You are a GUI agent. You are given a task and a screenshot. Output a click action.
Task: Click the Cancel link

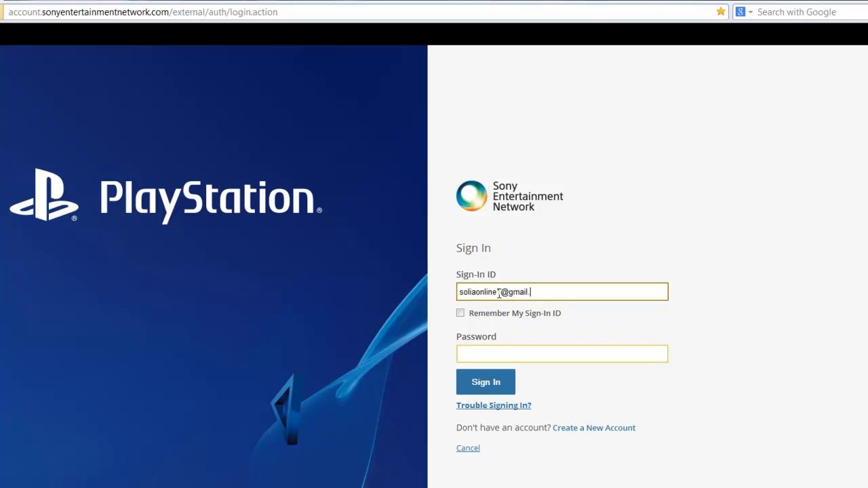pyautogui.click(x=468, y=448)
